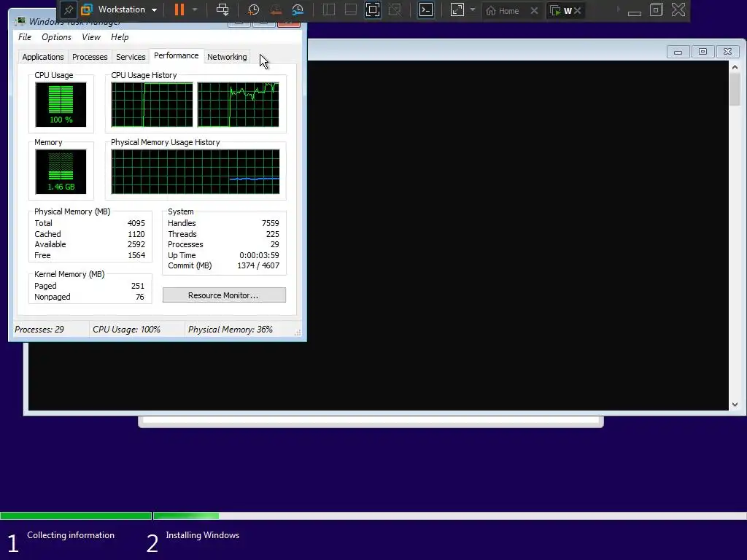The height and width of the screenshot is (560, 747).
Task: Expand the power options arrow beside pause
Action: (x=195, y=9)
